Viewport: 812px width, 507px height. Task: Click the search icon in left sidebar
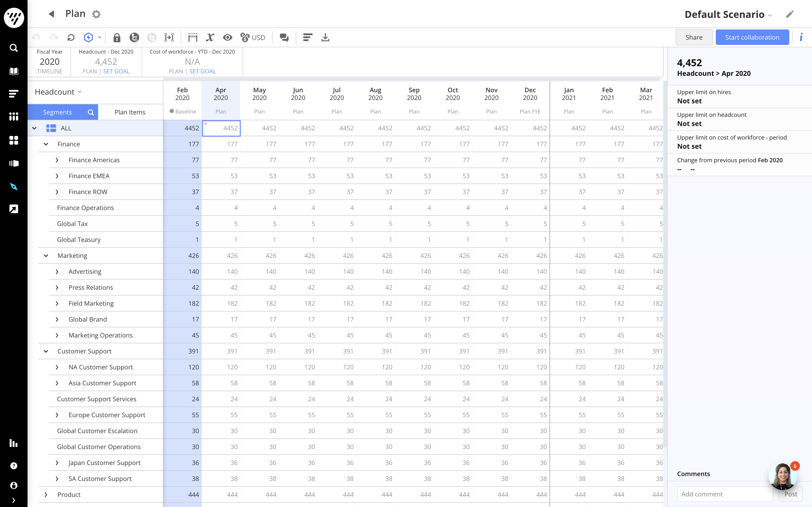[14, 48]
